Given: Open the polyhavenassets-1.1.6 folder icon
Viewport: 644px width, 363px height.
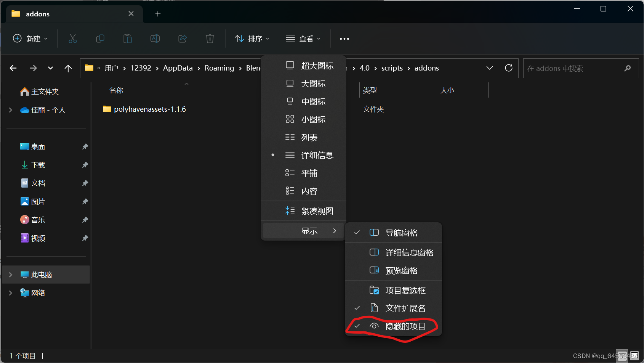Looking at the screenshot, I should [107, 109].
